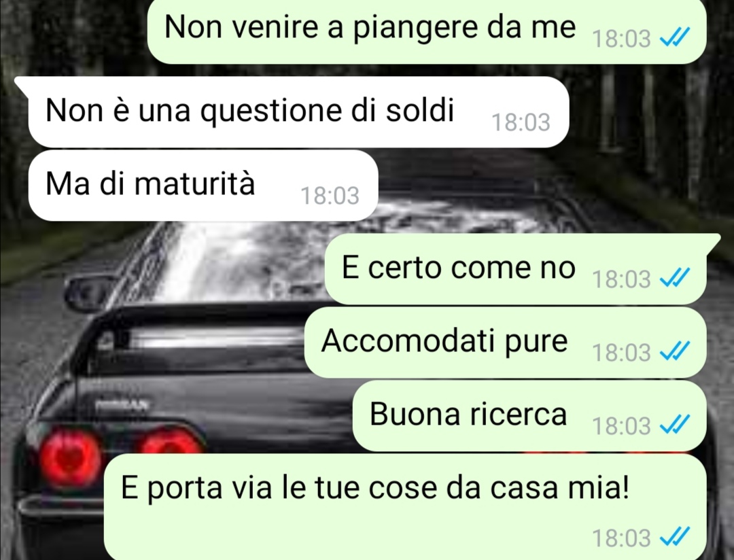Click the blue ticks on 'Accomodati pure'
734x560 pixels.
(675, 351)
